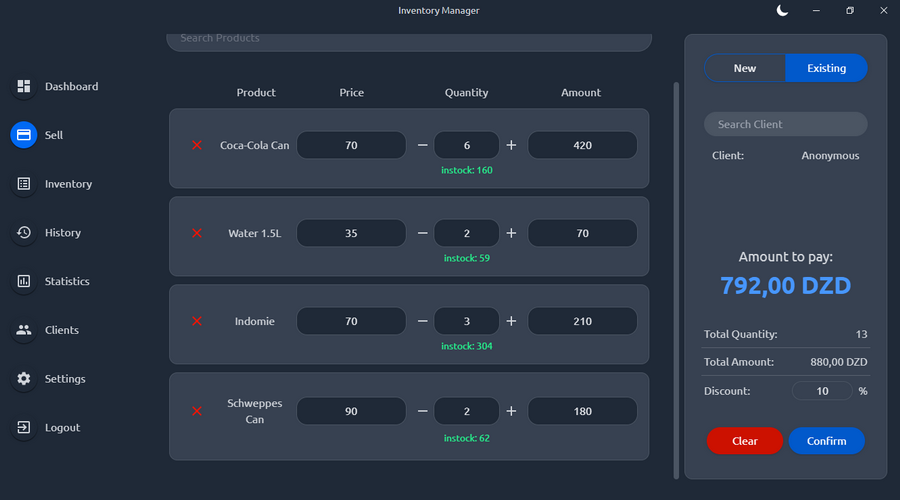
Task: Click the Quantity column header
Action: point(467,92)
